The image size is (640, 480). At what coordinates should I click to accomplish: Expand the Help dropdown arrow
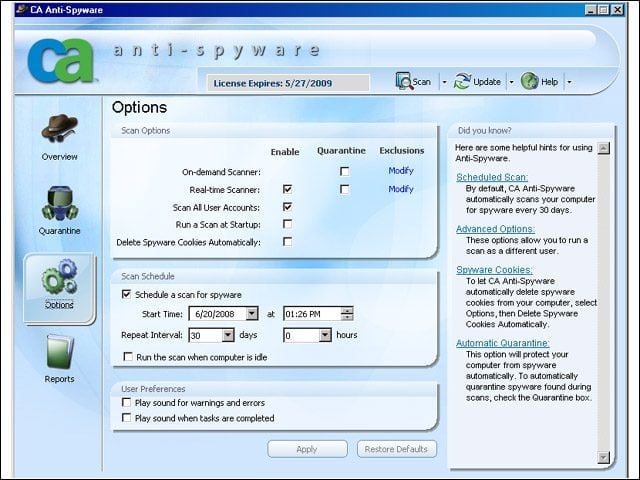coord(569,82)
